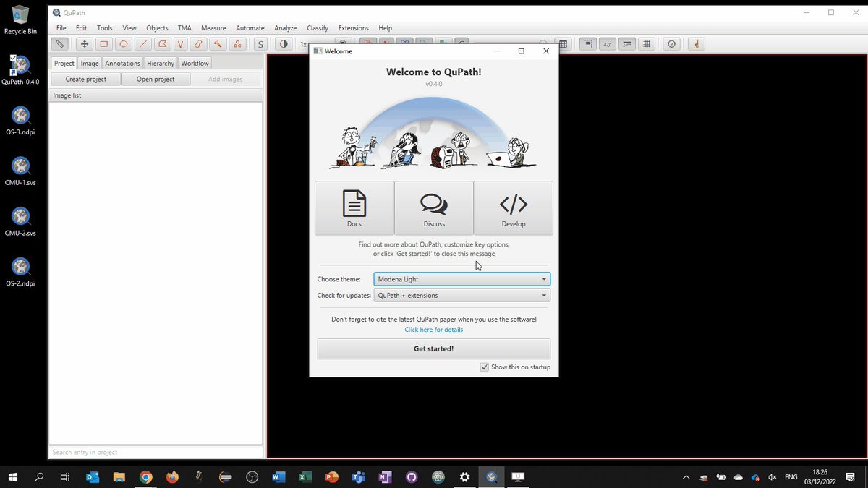Show the measurement table icon
Viewport: 868px width, 488px height.
(x=564, y=44)
